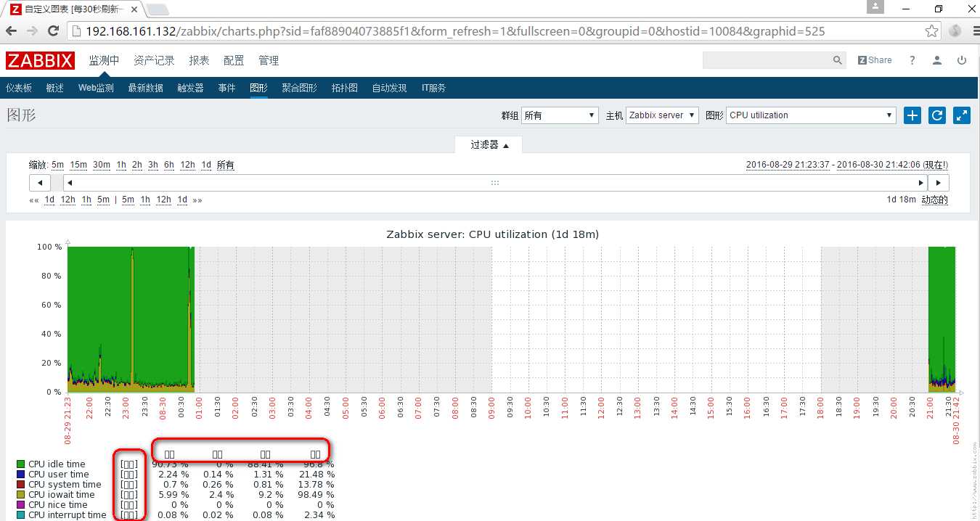Image resolution: width=980 pixels, height=521 pixels.
Task: Click the 动态的 link
Action: [x=934, y=200]
